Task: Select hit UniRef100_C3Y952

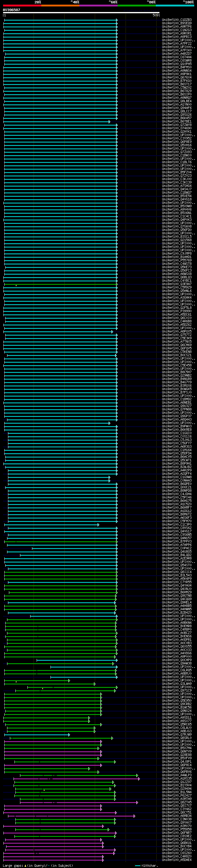Action: [176, 139]
